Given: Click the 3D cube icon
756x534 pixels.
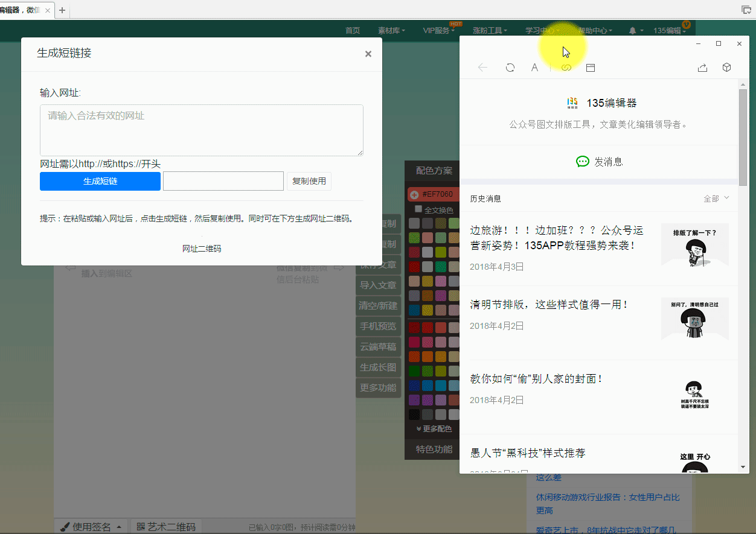Looking at the screenshot, I should click(x=727, y=68).
